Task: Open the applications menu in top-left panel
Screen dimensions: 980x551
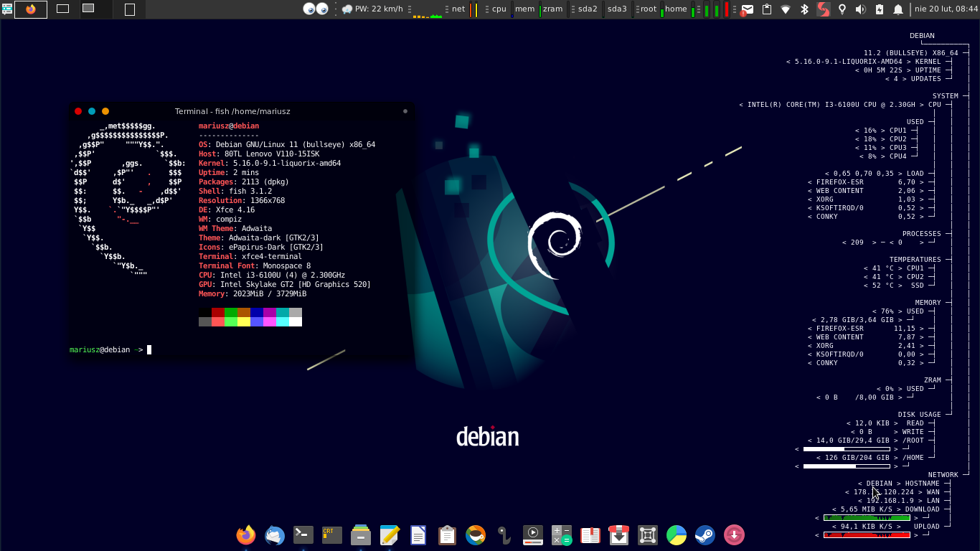Action: point(6,9)
